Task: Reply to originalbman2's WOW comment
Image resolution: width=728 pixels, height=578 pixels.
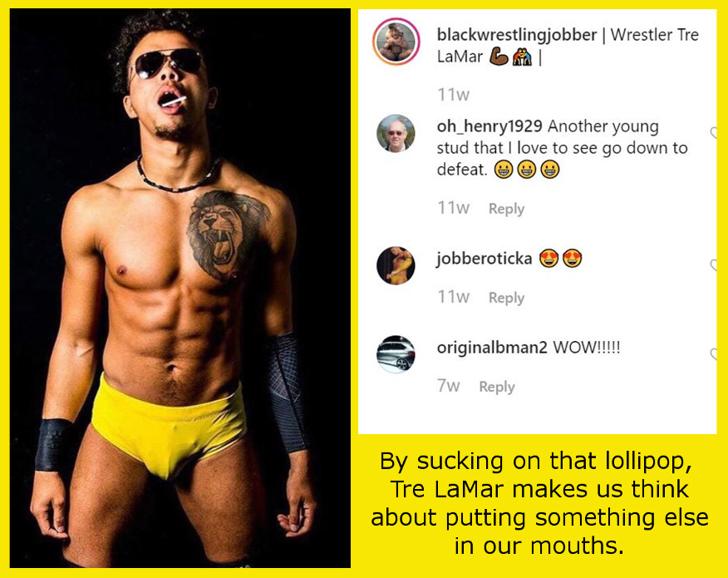Action: click(497, 387)
